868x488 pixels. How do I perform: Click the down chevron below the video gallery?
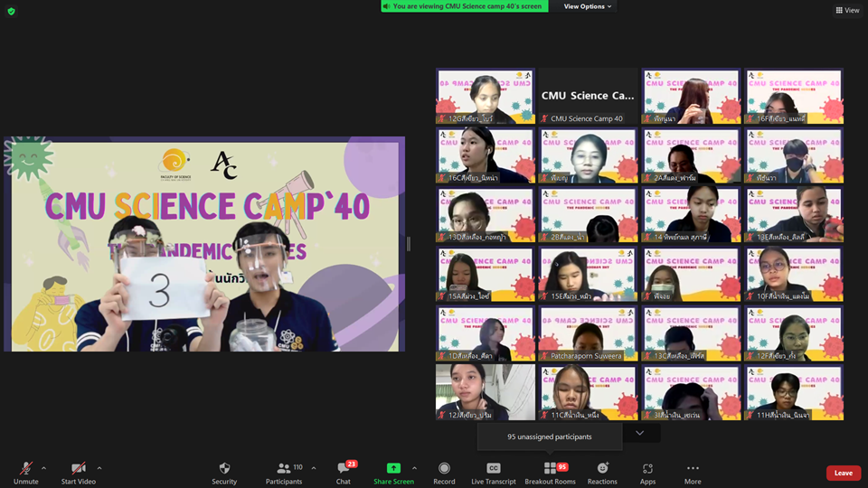(640, 434)
